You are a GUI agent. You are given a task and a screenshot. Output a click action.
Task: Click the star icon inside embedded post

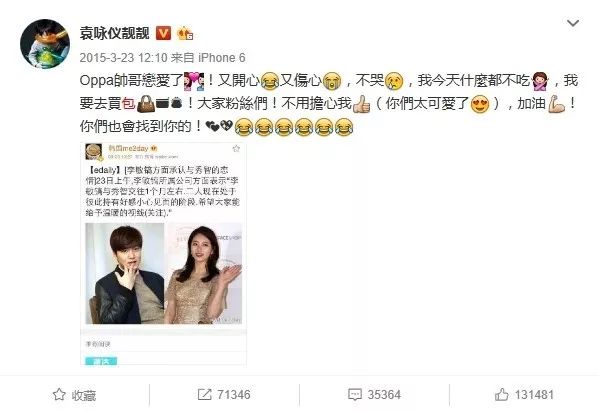tap(236, 148)
